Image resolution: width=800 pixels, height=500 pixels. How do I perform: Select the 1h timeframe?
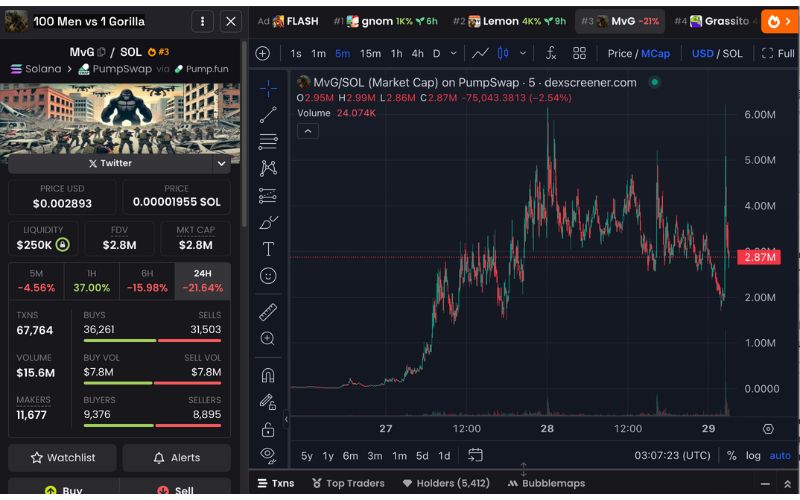396,53
